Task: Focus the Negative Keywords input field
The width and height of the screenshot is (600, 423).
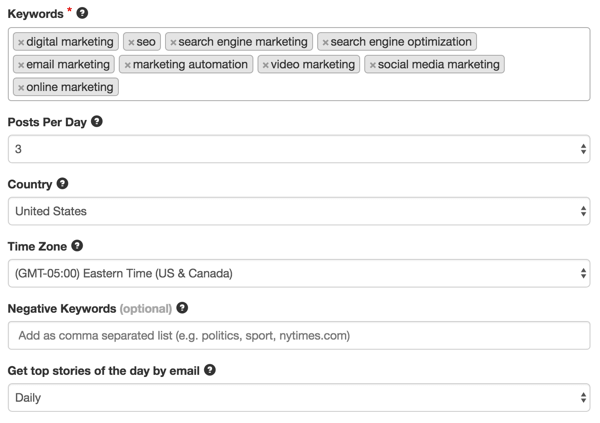Action: [x=299, y=335]
